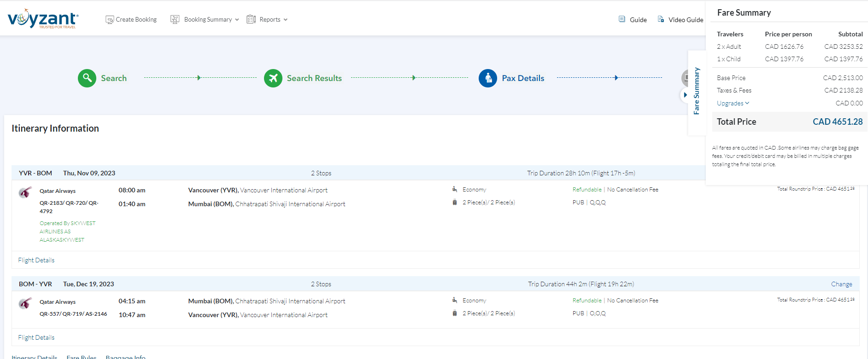Click the Create Booking icon
Viewport: 868px width, 359px height.
click(110, 20)
